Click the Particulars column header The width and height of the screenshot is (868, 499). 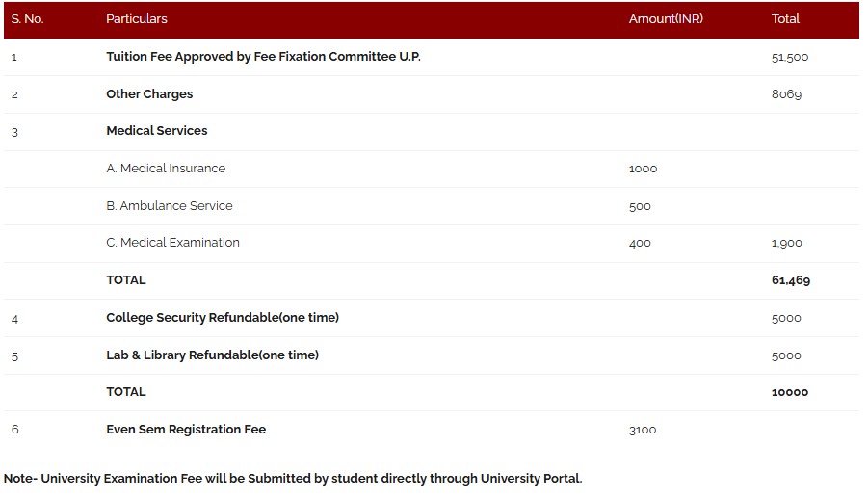136,19
